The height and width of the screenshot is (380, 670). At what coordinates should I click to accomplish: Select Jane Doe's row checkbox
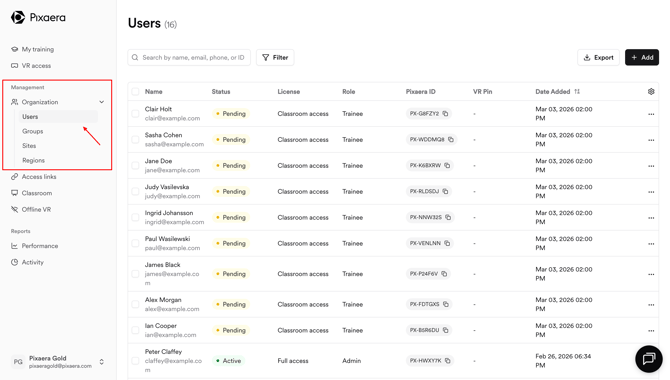[x=135, y=165]
